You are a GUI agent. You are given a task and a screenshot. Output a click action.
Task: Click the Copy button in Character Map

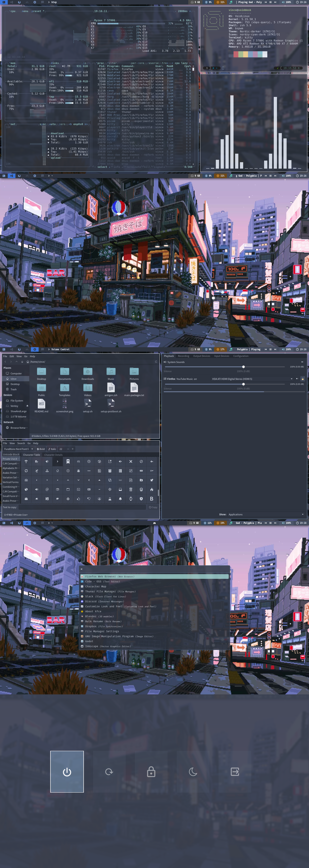tap(153, 507)
